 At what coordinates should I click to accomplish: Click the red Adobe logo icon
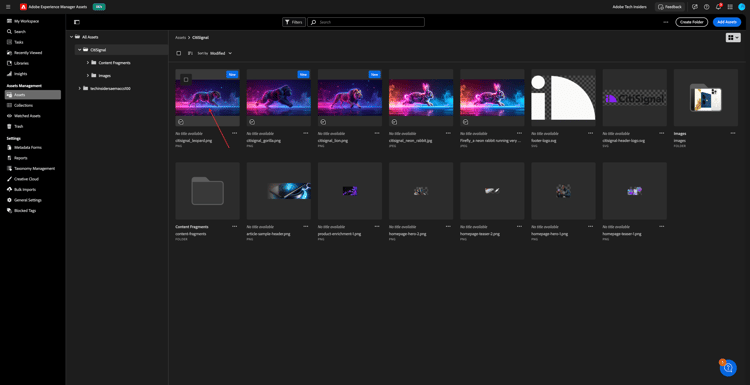[23, 7]
